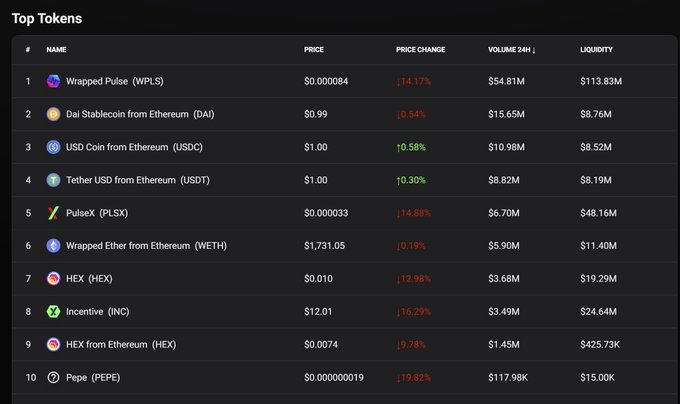Open the Dai Stablecoin from Ethereum (DAI) token
The image size is (680, 404).
point(140,114)
